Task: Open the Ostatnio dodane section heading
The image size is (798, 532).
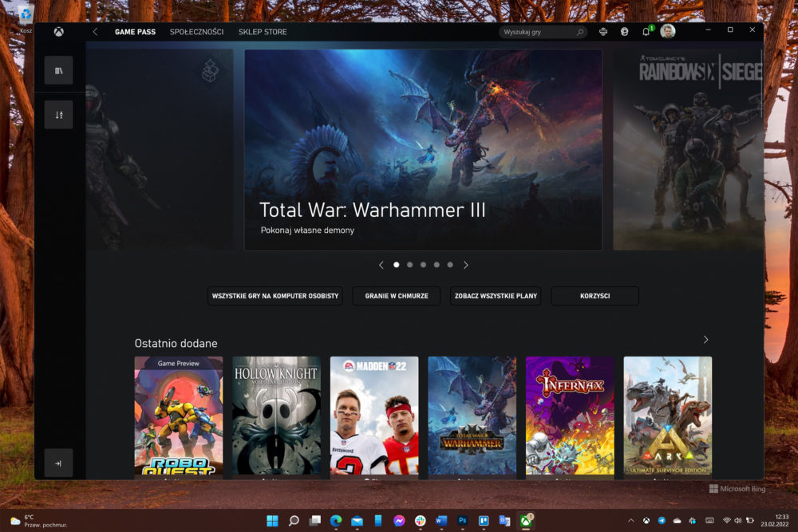Action: pos(176,343)
